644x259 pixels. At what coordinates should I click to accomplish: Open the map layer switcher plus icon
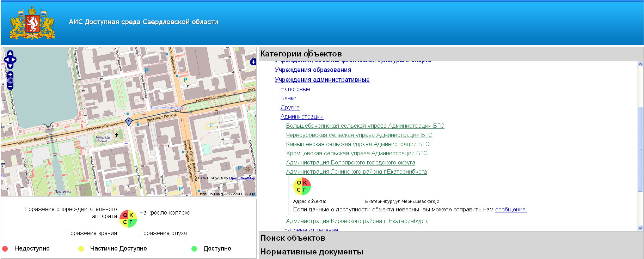pyautogui.click(x=253, y=62)
